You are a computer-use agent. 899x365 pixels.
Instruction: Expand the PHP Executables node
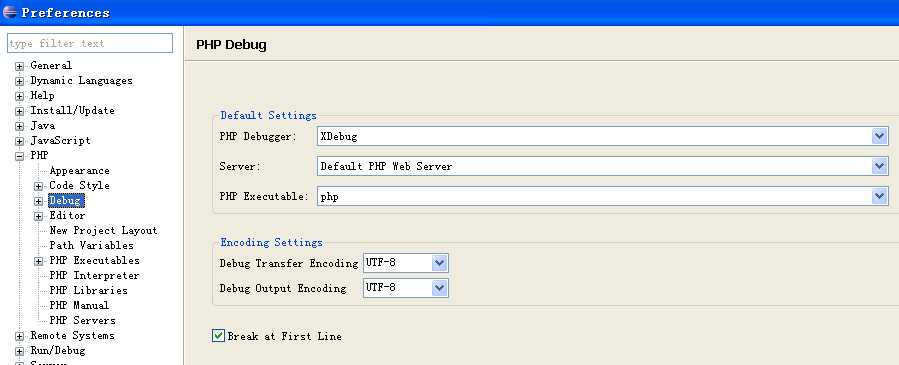coord(38,261)
